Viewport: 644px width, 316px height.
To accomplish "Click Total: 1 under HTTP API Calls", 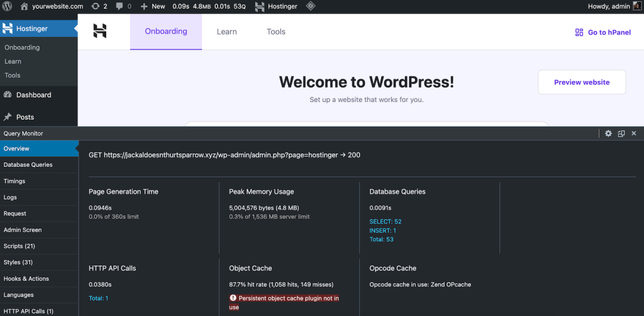I will coord(99,298).
